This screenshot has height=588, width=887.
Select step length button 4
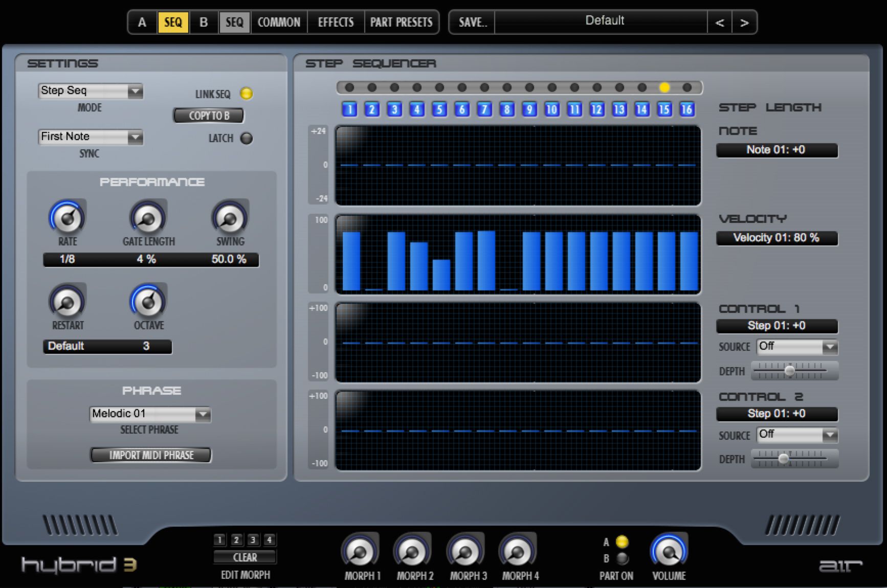417,109
